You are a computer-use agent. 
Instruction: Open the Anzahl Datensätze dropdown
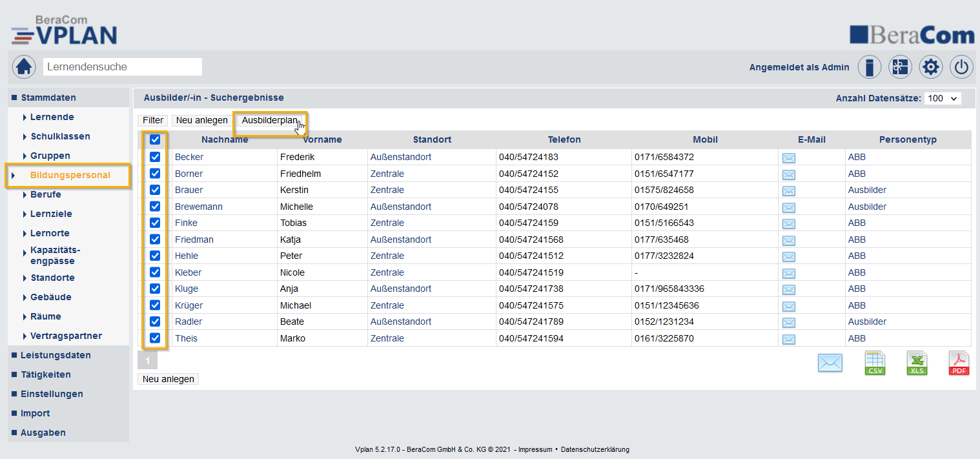(x=942, y=99)
